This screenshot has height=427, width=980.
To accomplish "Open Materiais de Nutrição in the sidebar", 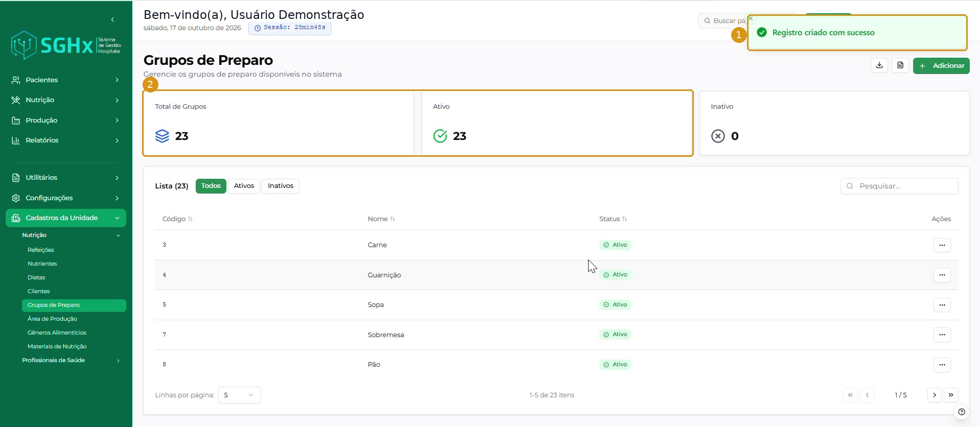I will [x=57, y=346].
